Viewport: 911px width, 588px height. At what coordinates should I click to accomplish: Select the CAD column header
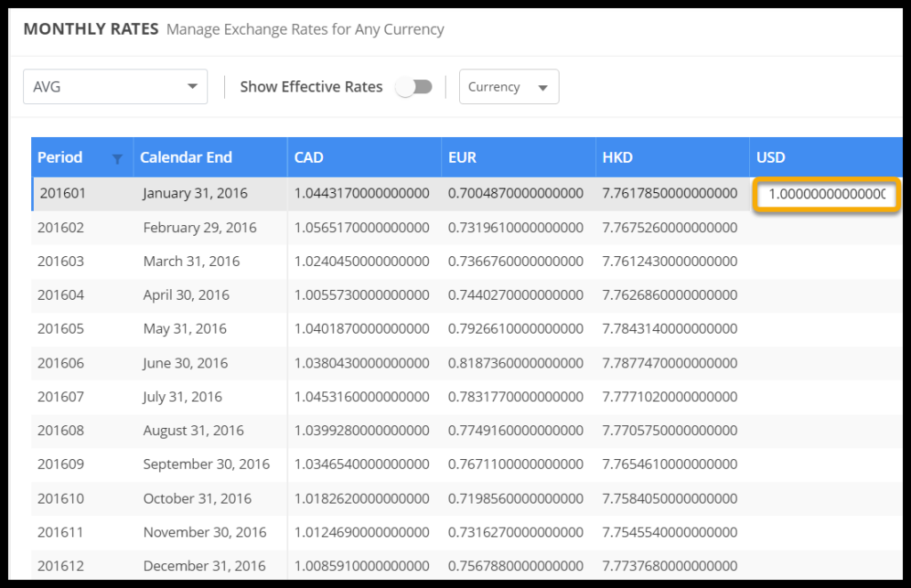point(309,157)
